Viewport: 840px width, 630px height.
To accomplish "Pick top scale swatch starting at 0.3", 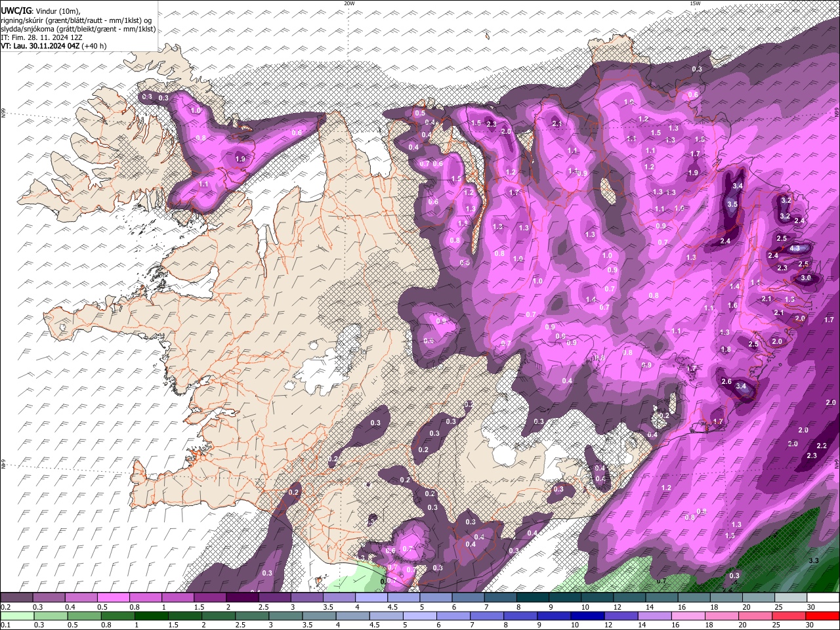I will pyautogui.click(x=49, y=598).
